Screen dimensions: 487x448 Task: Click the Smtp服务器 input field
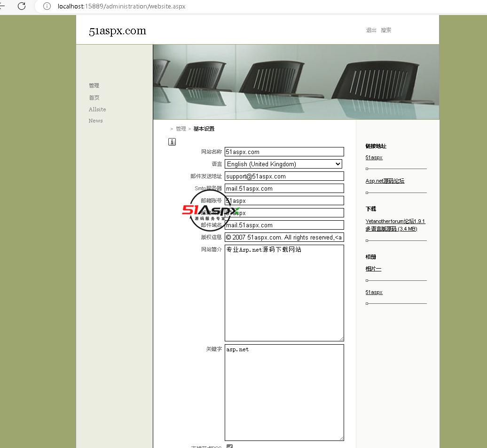tap(284, 188)
